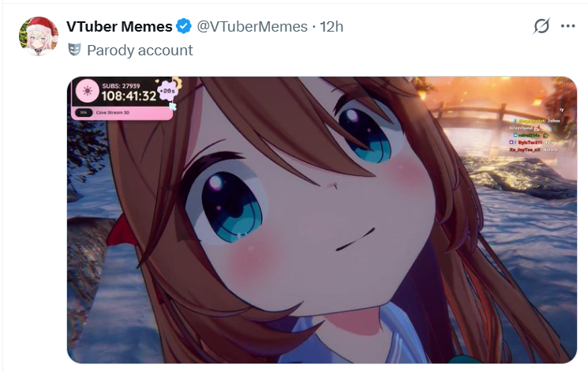Open the VTuber Memes profile avatar
The width and height of the screenshot is (588, 373).
[39, 36]
